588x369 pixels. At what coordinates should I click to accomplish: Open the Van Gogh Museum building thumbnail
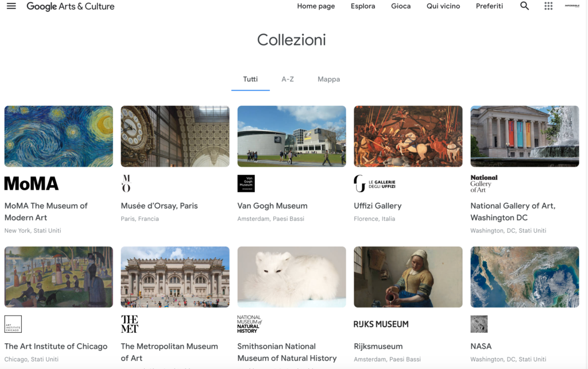click(292, 136)
